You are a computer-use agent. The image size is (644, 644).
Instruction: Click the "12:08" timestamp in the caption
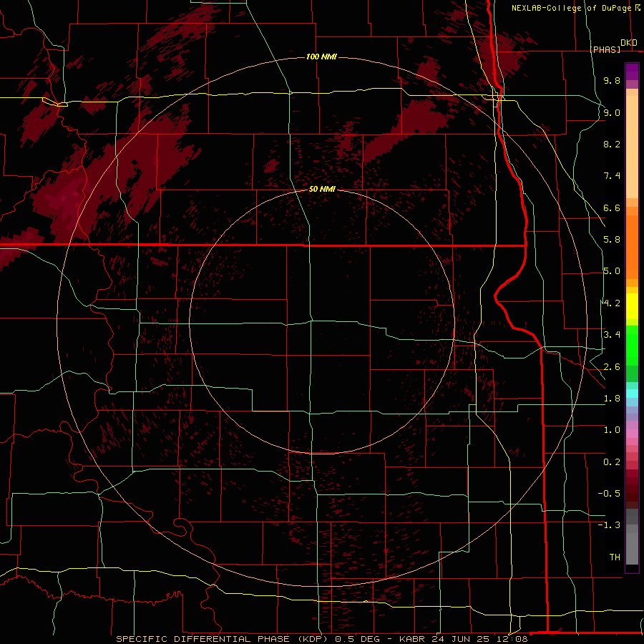pos(514,639)
